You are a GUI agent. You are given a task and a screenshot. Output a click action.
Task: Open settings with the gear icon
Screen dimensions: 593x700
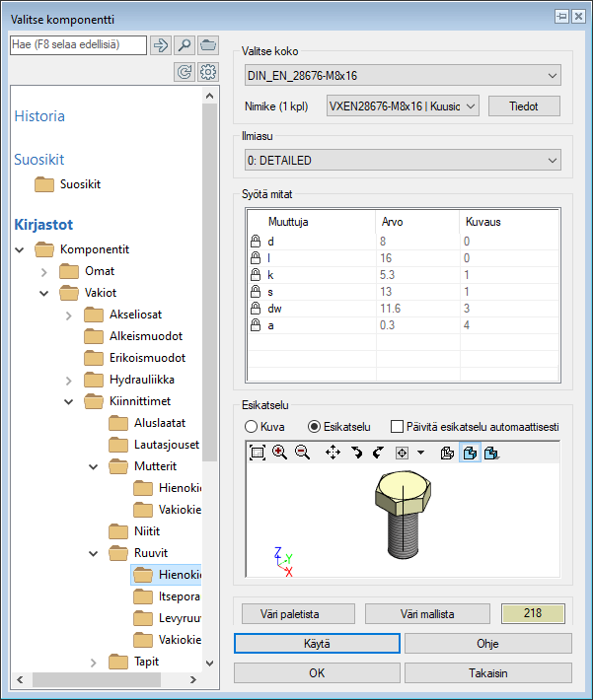207,72
